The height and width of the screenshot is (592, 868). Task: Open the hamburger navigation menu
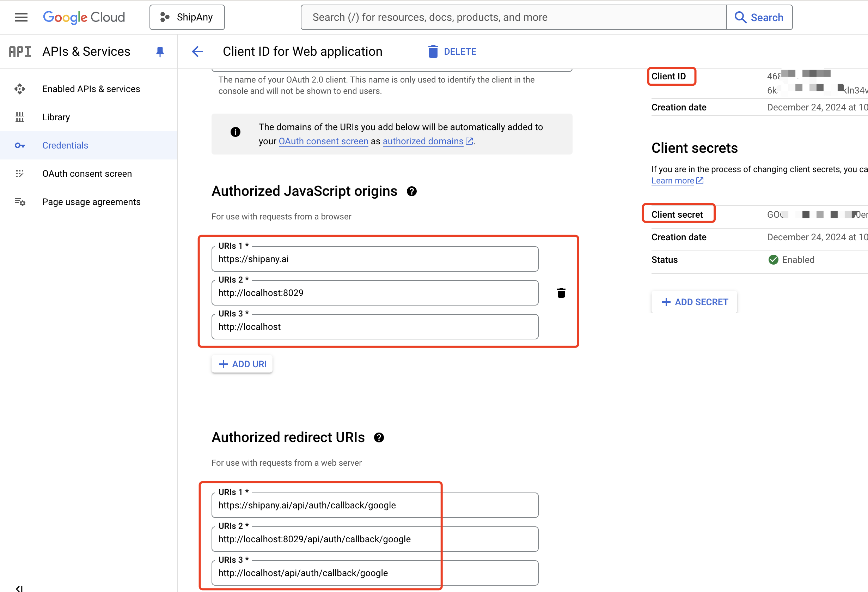tap(21, 17)
